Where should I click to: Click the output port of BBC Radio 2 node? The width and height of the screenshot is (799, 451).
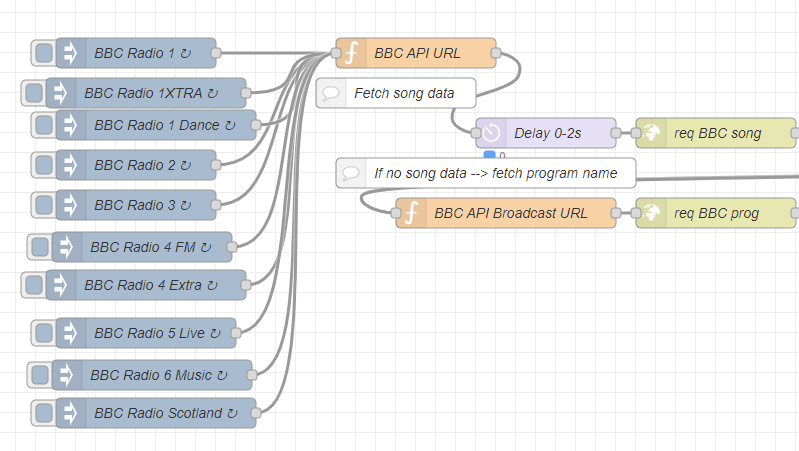click(216, 165)
